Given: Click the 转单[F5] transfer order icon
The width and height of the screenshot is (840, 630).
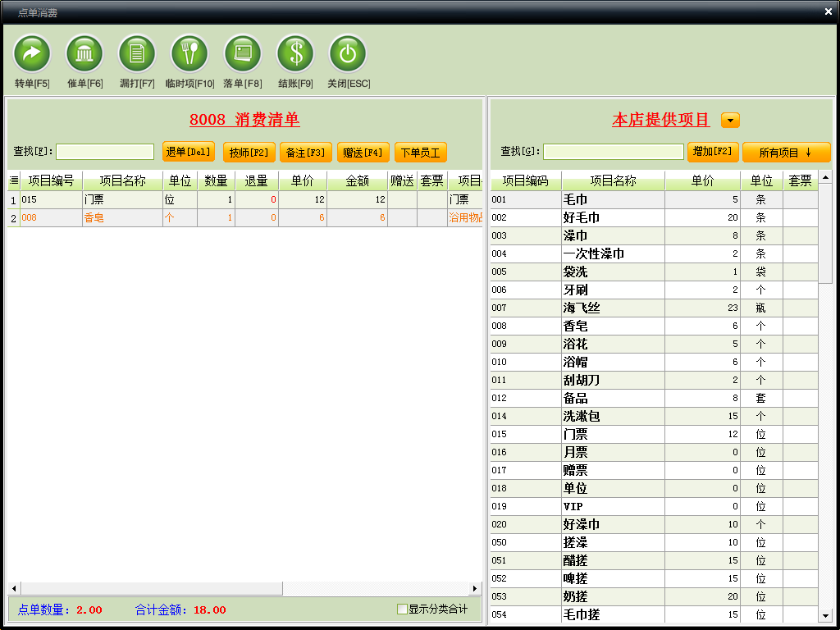Looking at the screenshot, I should tap(32, 53).
